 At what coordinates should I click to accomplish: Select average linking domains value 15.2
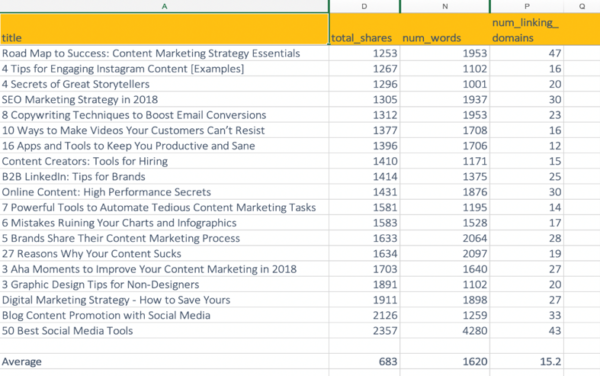527,361
